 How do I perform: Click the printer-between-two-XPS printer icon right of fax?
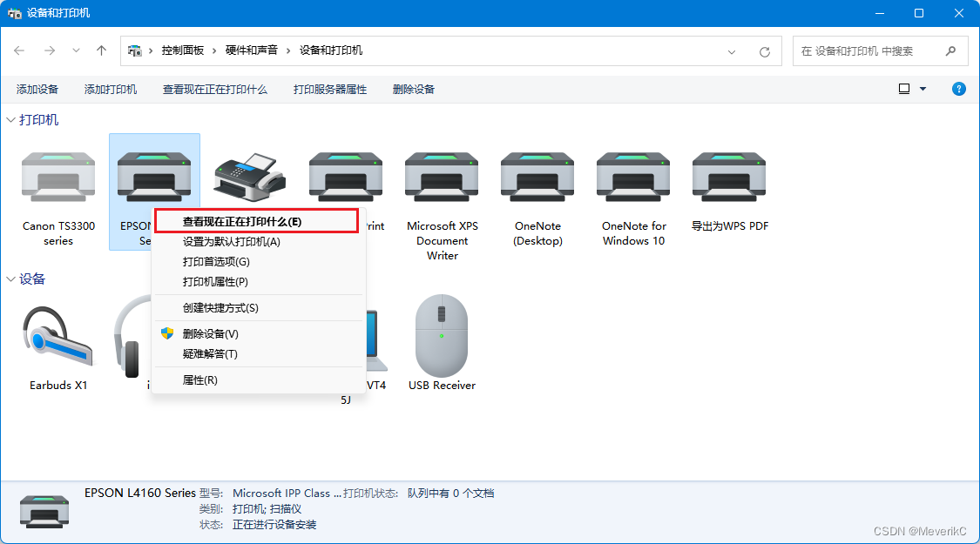pyautogui.click(x=346, y=178)
